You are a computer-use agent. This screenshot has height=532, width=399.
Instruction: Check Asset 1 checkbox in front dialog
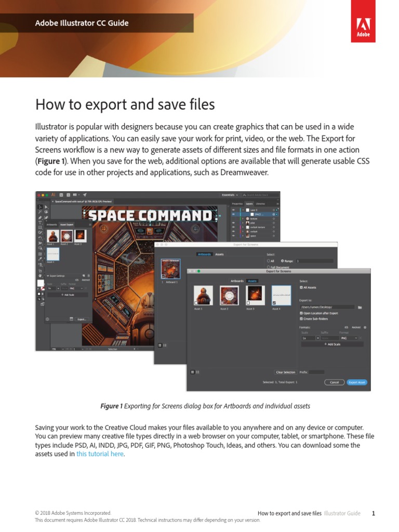coord(196,303)
